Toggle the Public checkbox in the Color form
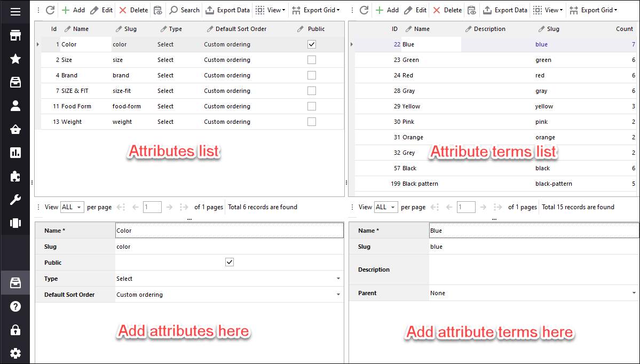Image resolution: width=640 pixels, height=364 pixels. point(229,262)
